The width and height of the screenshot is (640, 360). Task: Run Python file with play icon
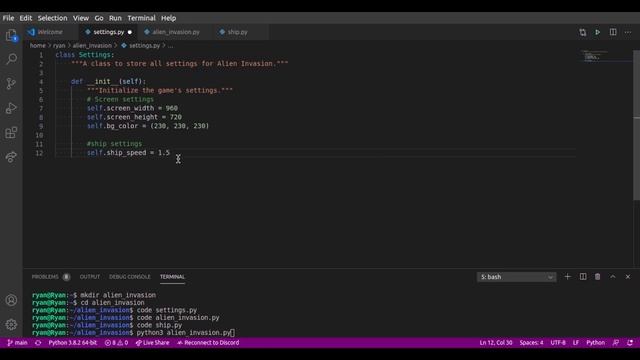598,32
